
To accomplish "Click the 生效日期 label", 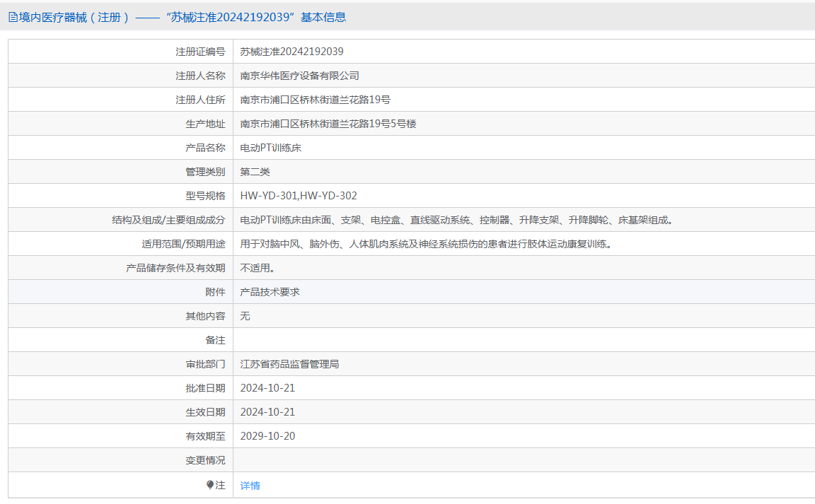I will (x=205, y=412).
